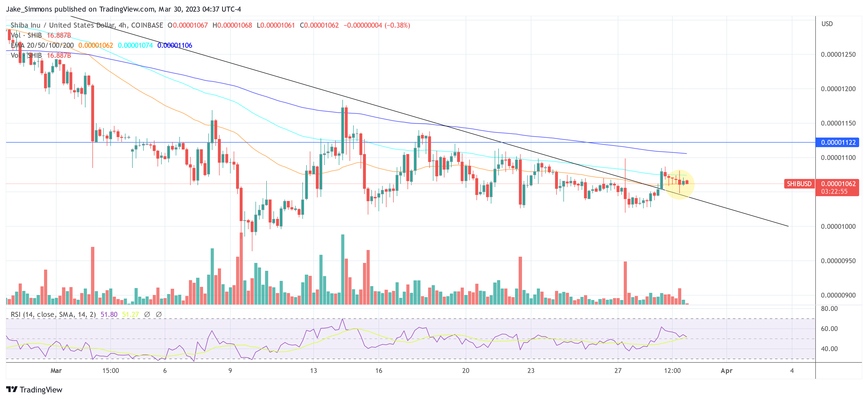Click the '13' date on time axis
Screen dimensions: 868x400
[x=313, y=371]
